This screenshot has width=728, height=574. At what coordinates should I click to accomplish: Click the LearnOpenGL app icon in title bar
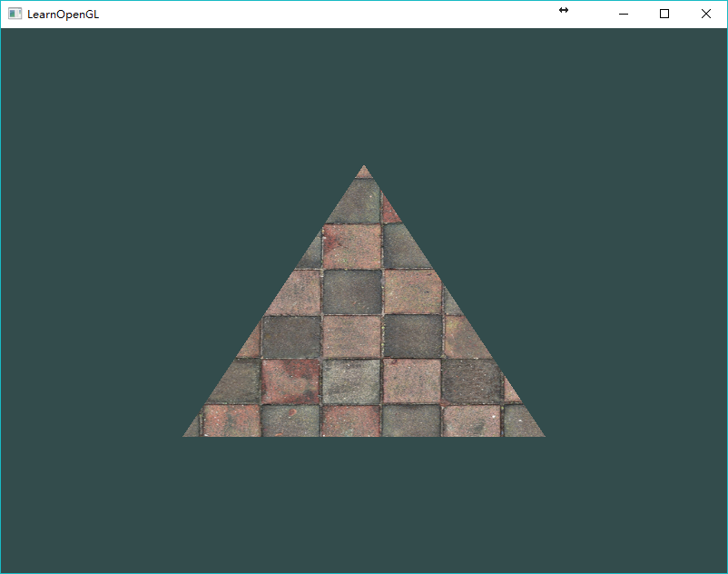[x=15, y=14]
